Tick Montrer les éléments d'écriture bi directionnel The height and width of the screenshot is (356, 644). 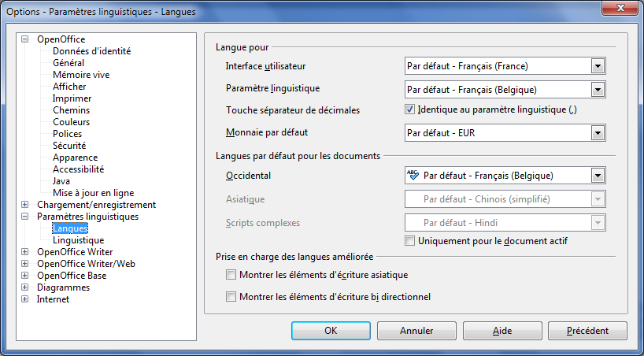point(231,296)
